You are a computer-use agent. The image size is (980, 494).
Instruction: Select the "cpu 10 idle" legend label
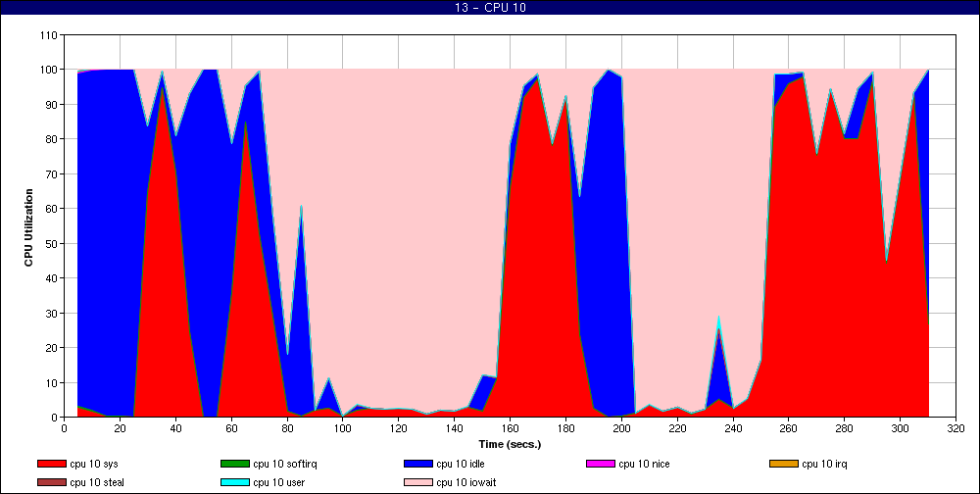(462, 463)
